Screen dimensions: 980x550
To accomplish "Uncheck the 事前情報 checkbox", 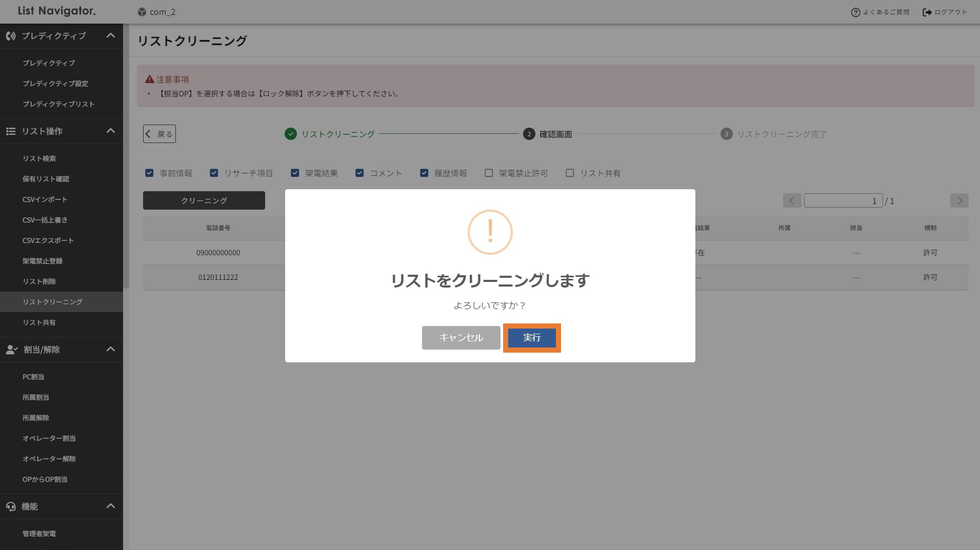I will tap(149, 173).
